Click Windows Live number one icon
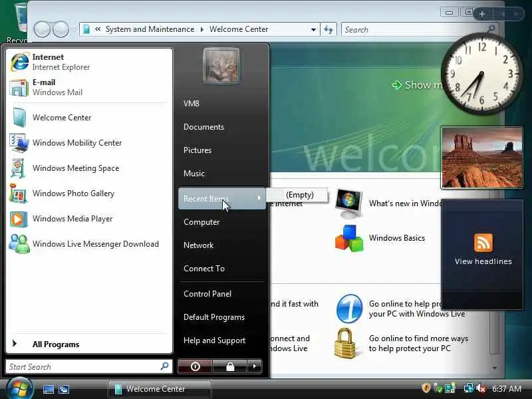This screenshot has width=532, height=399. coord(350,309)
